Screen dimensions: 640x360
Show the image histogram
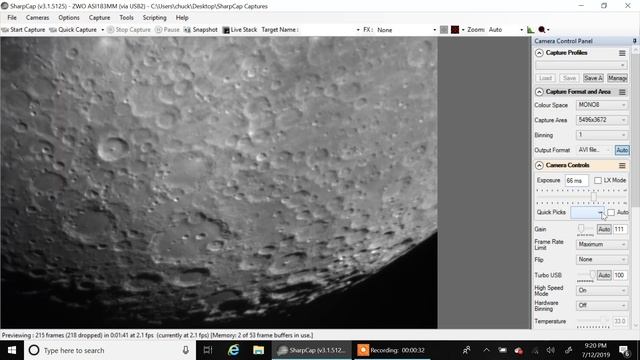(x=530, y=30)
